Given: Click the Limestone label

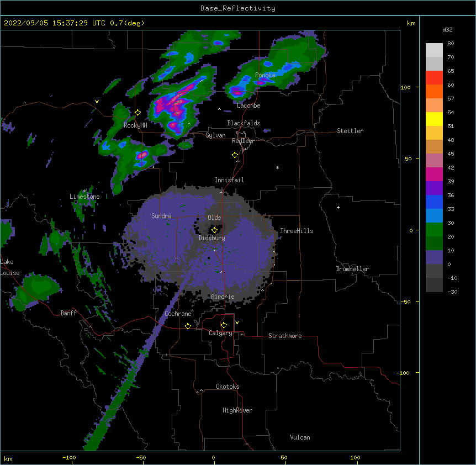Looking at the screenshot, I should tap(84, 197).
